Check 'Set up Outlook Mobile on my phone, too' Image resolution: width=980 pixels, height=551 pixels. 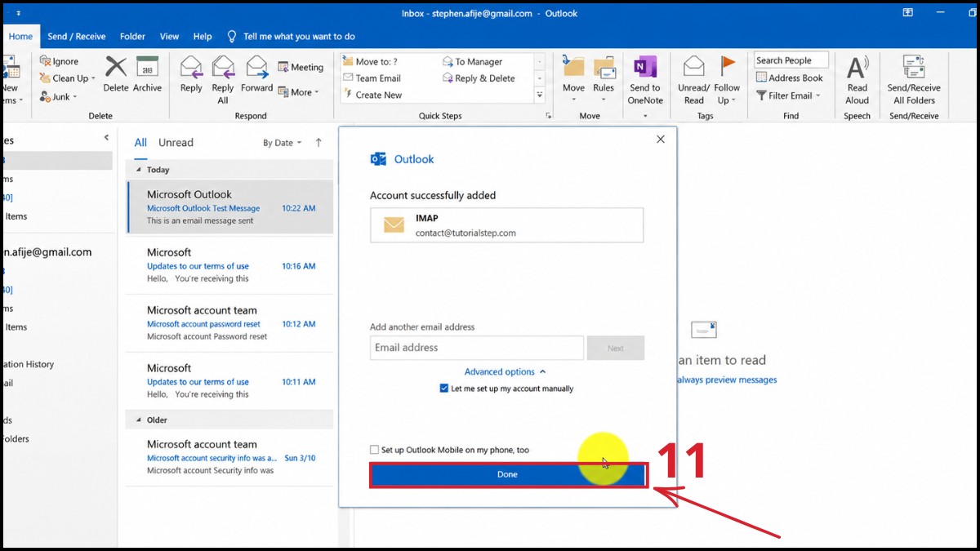pyautogui.click(x=374, y=450)
